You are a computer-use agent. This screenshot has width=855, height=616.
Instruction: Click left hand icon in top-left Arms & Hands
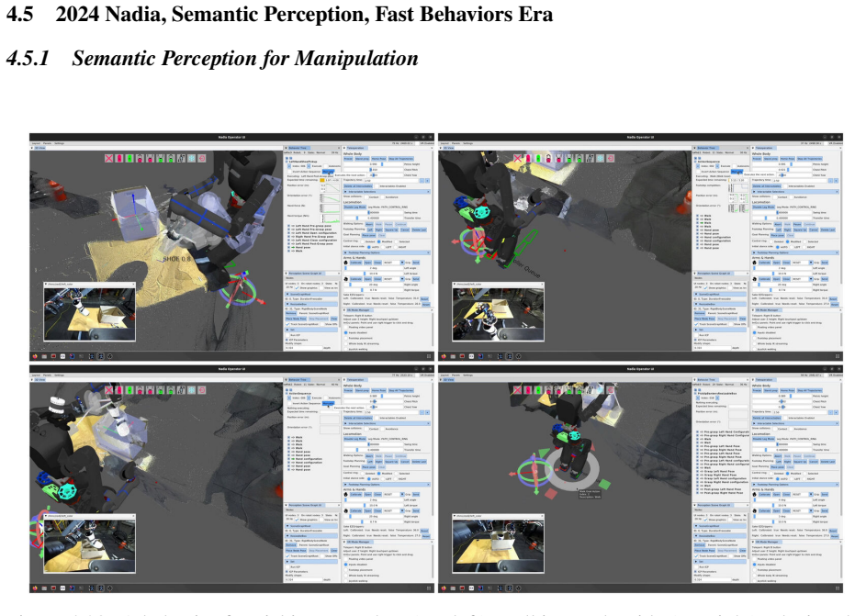[345, 263]
